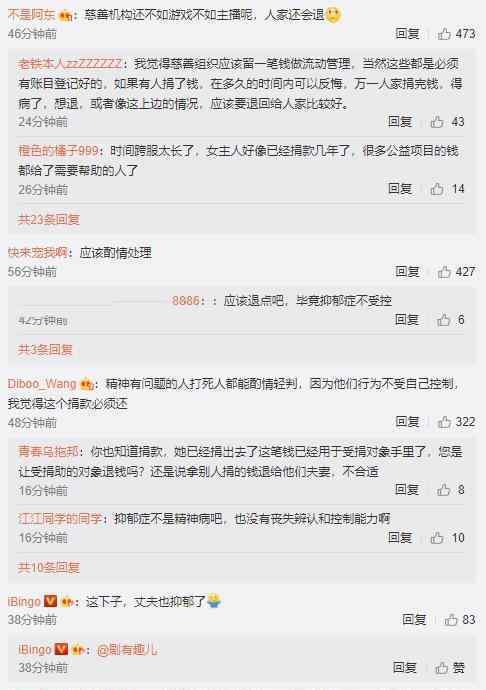
Task: Reply to 江江同学的同学's comment
Action: click(400, 537)
